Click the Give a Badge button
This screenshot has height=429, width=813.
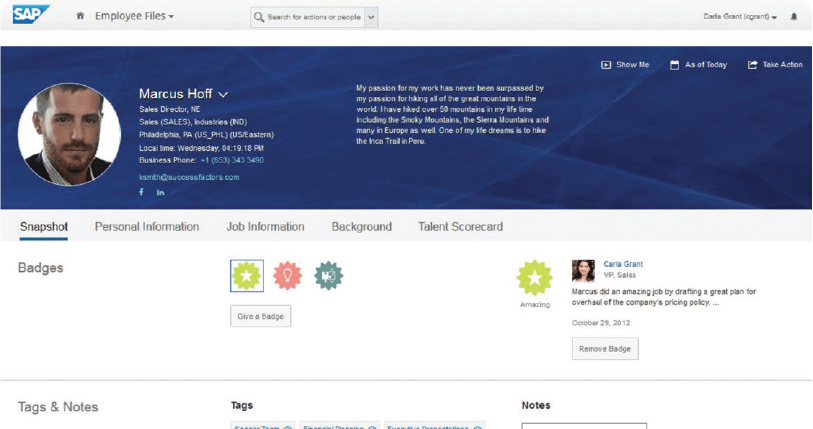(260, 316)
